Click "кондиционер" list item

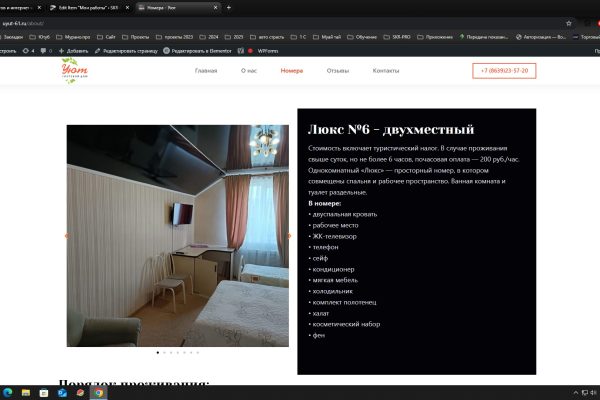pos(333,269)
